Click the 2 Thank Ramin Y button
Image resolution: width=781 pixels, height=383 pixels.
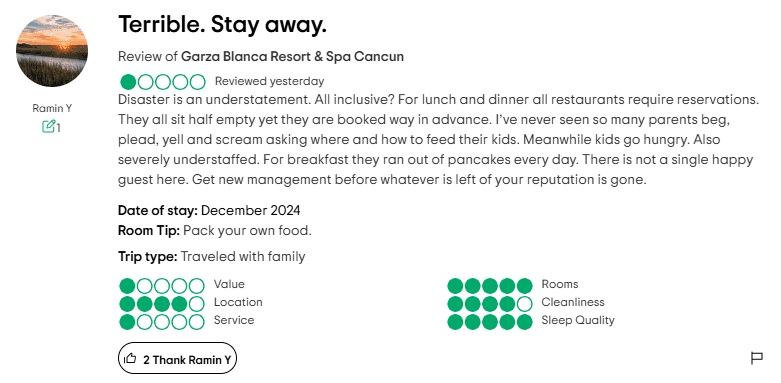tap(177, 358)
